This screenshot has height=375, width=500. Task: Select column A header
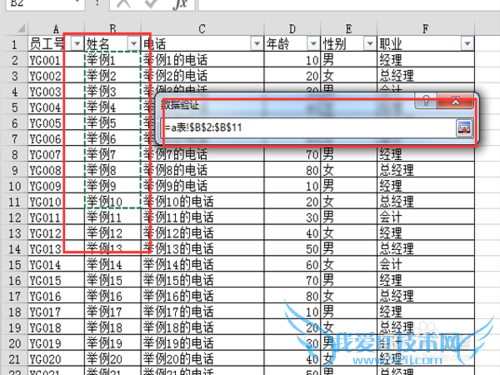(x=56, y=29)
